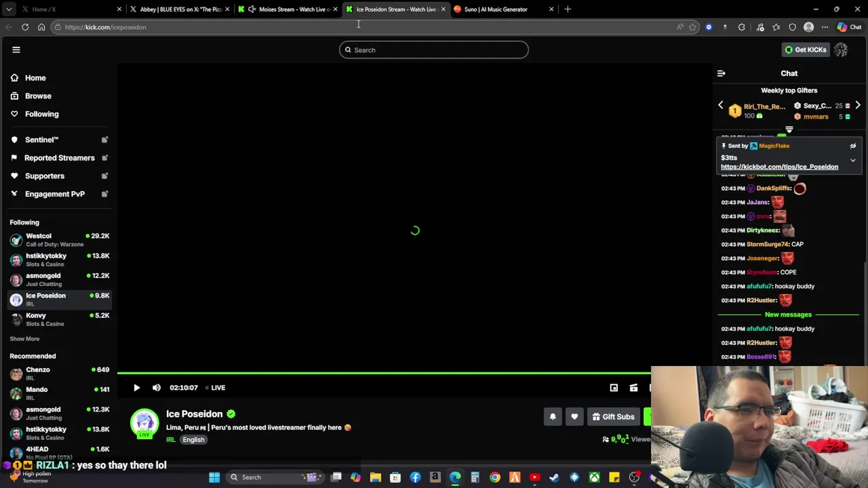Open Westcol channel in Following list
The width and height of the screenshot is (868, 488).
(x=60, y=240)
